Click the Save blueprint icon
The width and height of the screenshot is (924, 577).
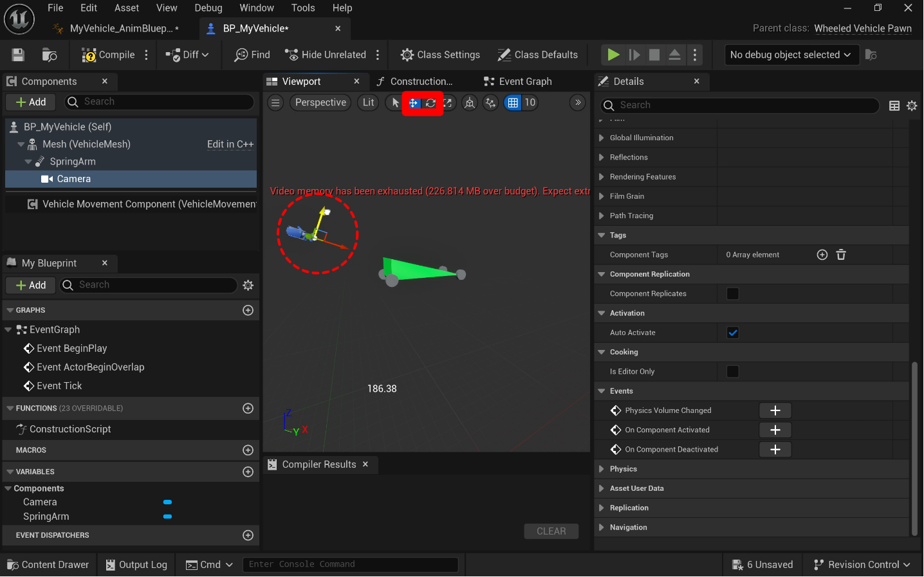click(18, 55)
